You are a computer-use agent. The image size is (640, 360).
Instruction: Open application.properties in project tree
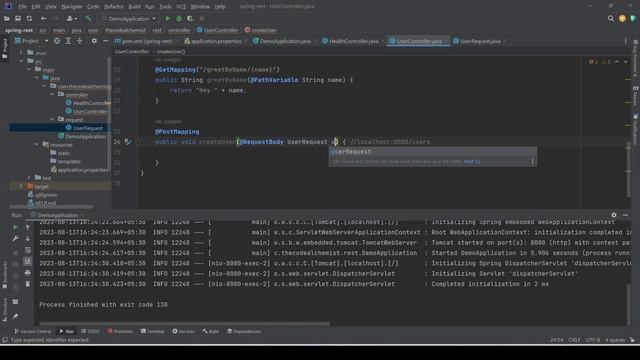click(82, 170)
